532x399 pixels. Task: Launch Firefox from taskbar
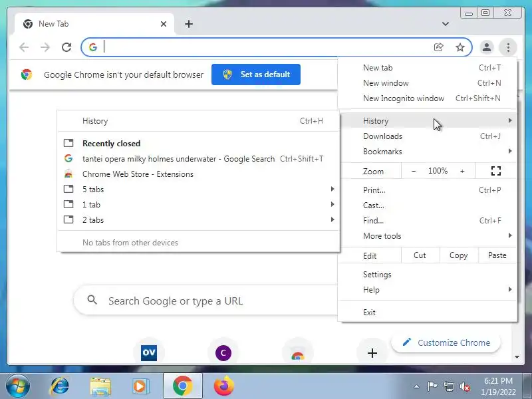coord(224,386)
